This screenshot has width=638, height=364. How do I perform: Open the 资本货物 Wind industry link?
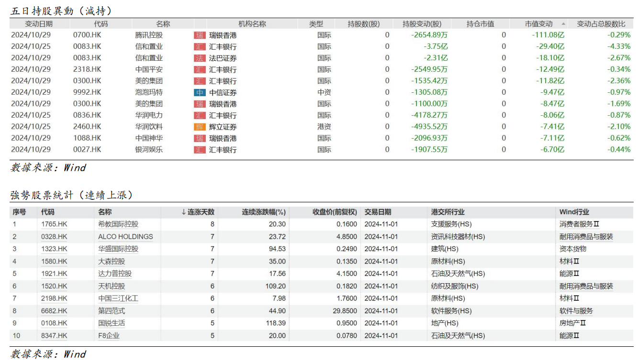tap(573, 249)
